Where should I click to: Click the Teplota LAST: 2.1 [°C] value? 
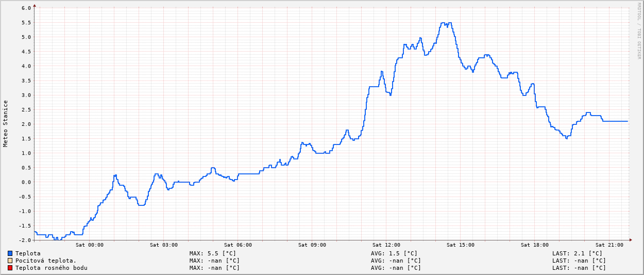click(x=577, y=253)
